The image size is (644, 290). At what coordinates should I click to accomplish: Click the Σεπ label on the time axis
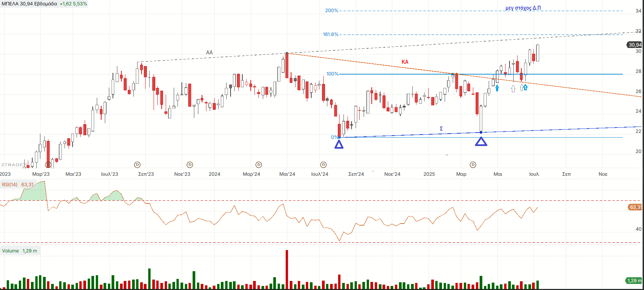pyautogui.click(x=566, y=174)
